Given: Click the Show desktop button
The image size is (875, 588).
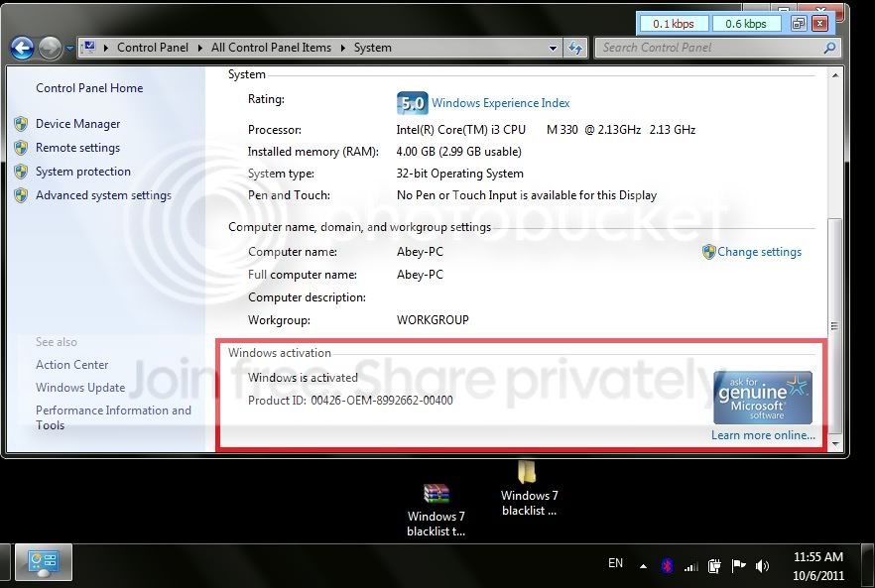Looking at the screenshot, I should pos(868,565).
